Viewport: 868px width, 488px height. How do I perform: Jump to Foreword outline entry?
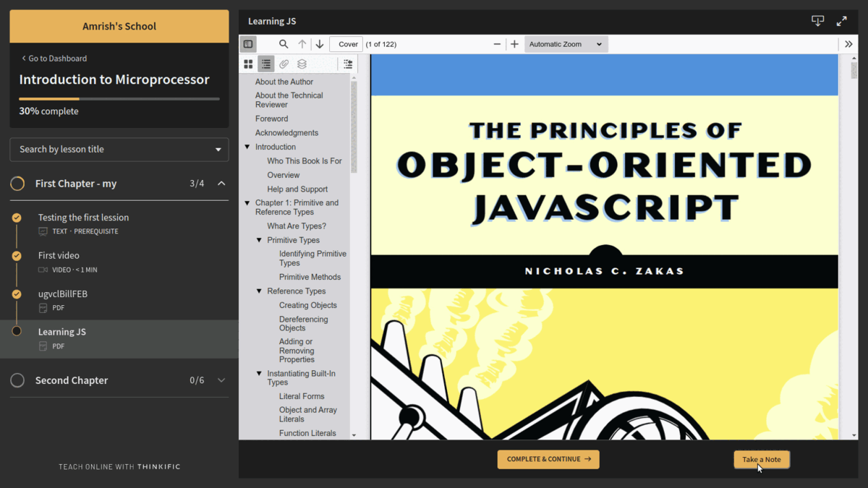pyautogui.click(x=271, y=119)
